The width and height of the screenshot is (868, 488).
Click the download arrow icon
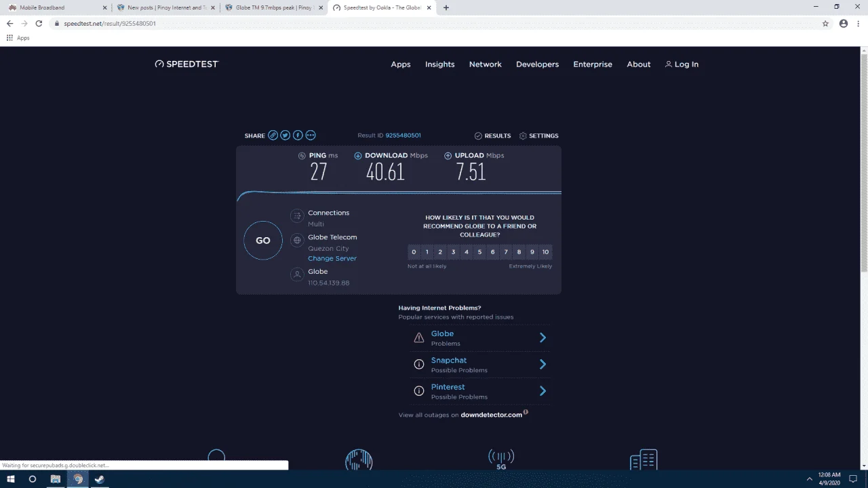[x=358, y=155]
